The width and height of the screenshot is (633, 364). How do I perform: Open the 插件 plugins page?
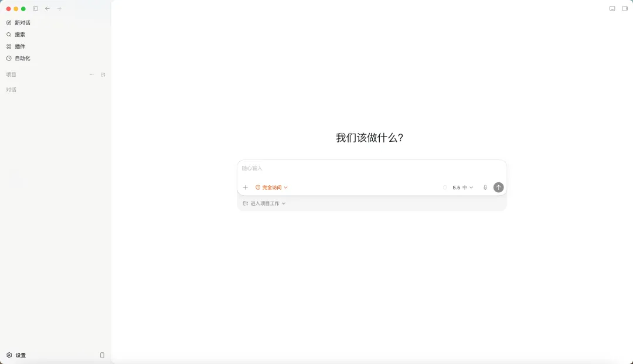pyautogui.click(x=16, y=46)
